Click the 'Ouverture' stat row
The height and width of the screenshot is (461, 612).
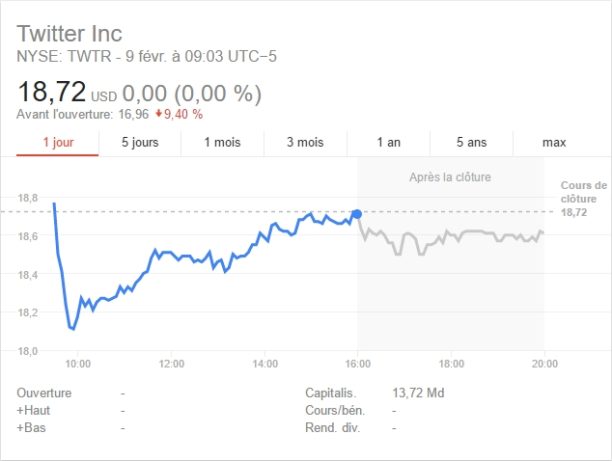pyautogui.click(x=46, y=393)
